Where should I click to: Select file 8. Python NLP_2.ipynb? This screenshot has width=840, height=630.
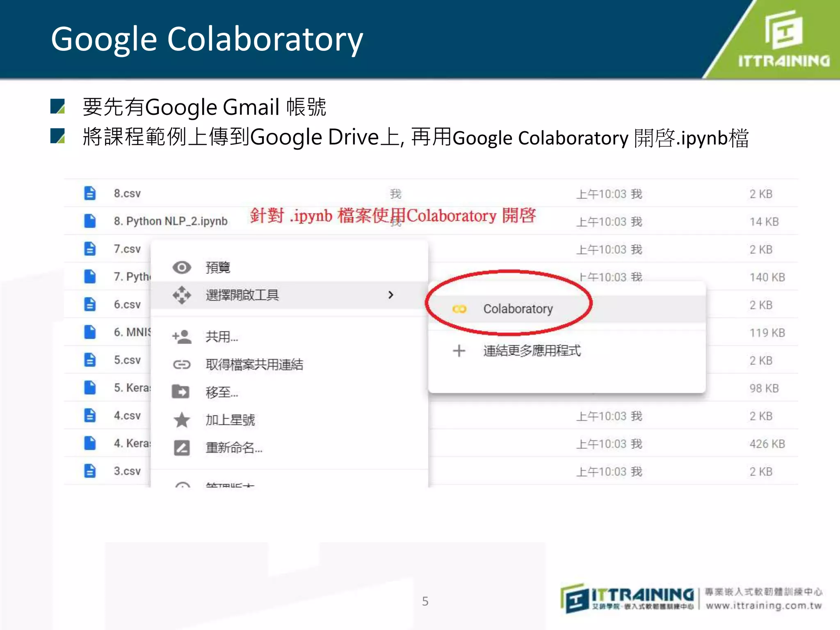(171, 221)
